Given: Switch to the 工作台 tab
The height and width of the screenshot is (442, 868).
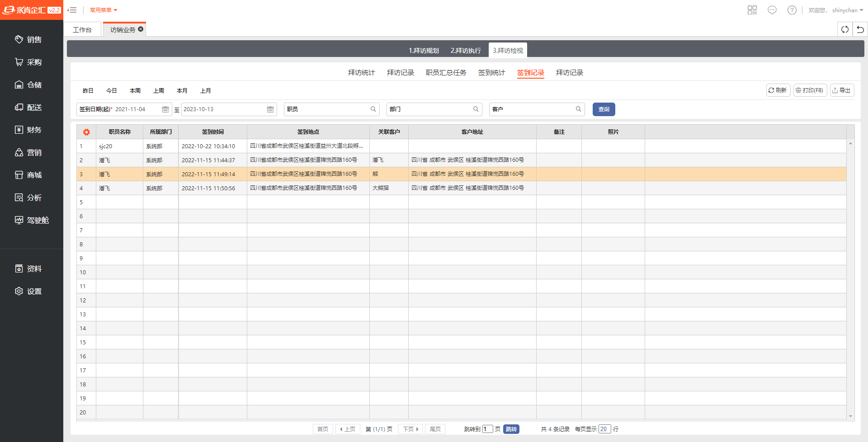Looking at the screenshot, I should 82,29.
